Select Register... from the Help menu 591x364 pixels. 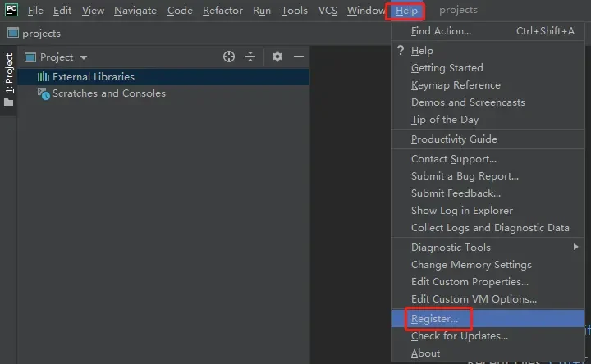pos(435,318)
